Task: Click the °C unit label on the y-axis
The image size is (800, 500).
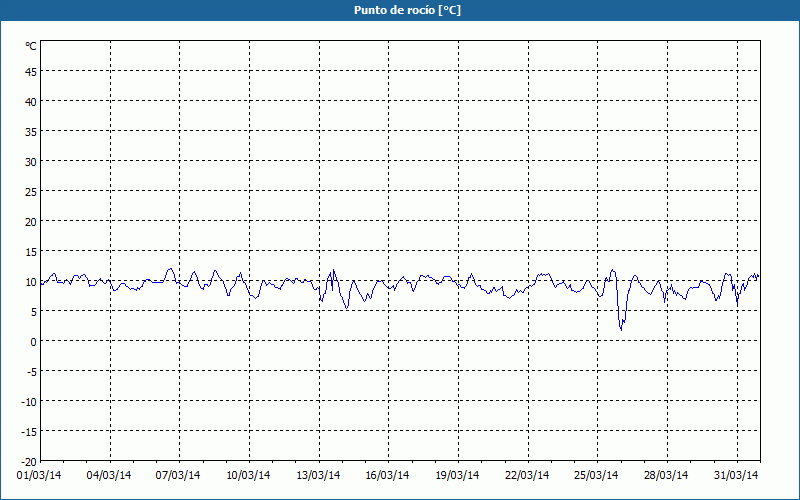Action: [31, 46]
